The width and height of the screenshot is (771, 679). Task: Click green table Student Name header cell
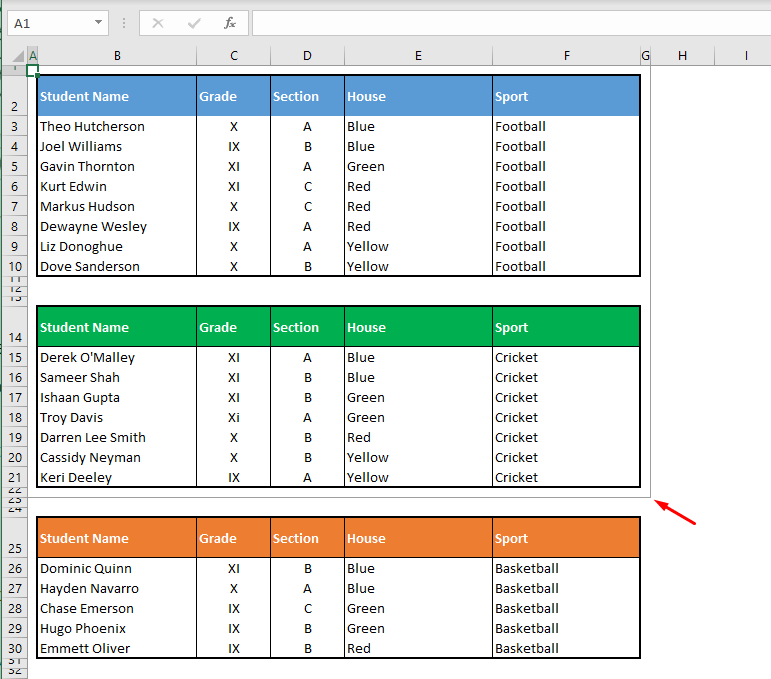click(117, 327)
